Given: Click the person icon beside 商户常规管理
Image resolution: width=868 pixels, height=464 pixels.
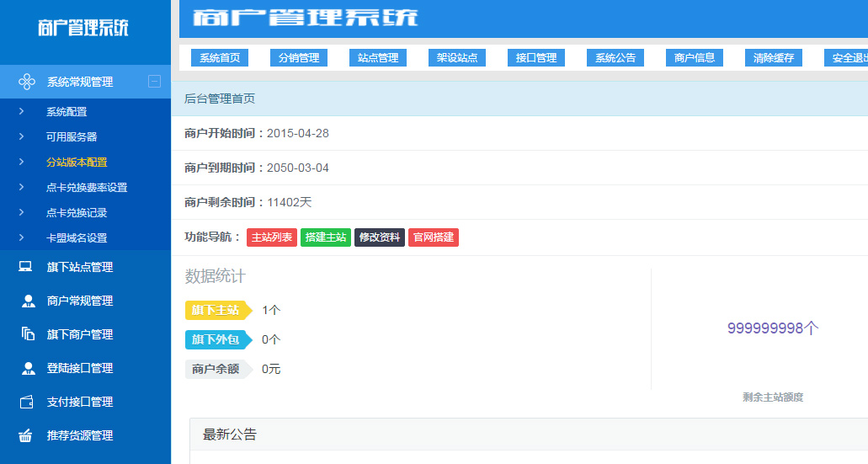Looking at the screenshot, I should coord(28,301).
